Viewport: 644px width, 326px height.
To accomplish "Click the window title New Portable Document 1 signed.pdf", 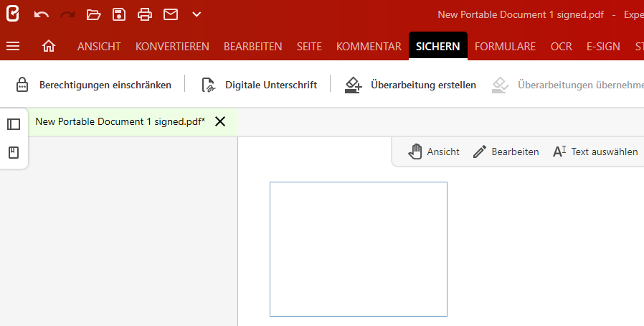I will [521, 14].
